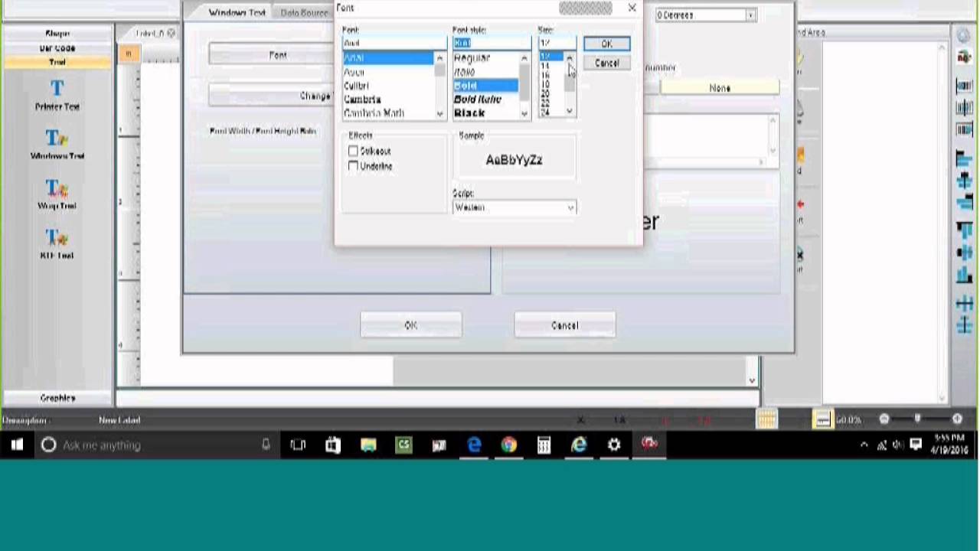This screenshot has width=980, height=551.
Task: Click Cancel in the Font dialog
Action: [x=606, y=64]
